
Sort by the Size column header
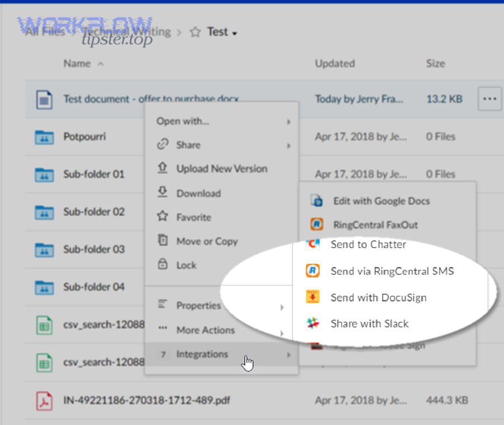(x=436, y=63)
